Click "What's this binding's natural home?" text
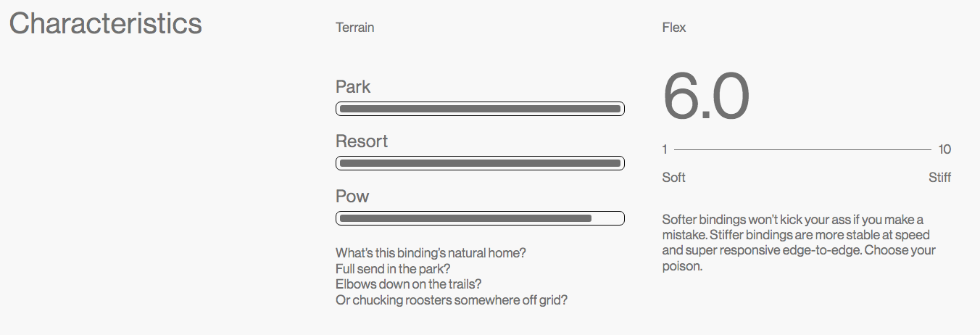The height and width of the screenshot is (335, 980). pos(431,253)
